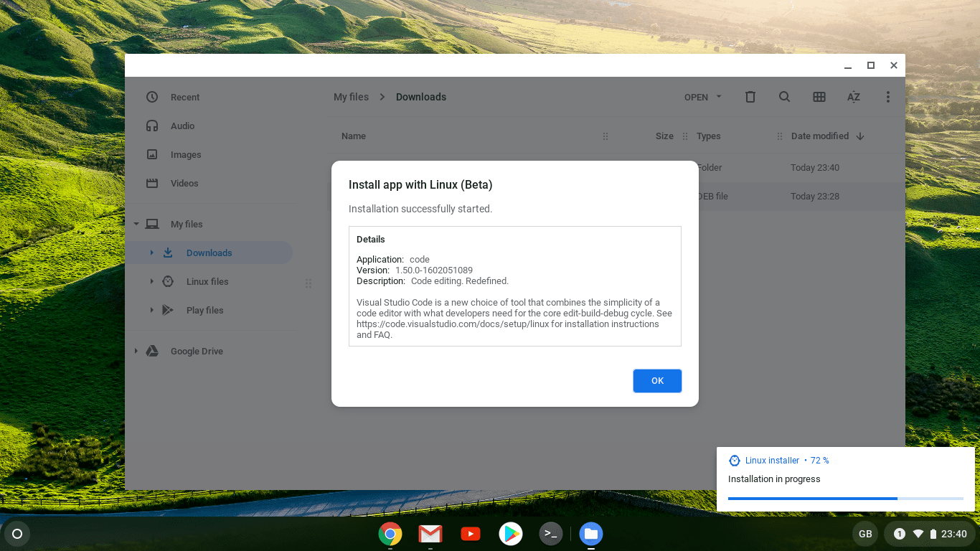Screen dimensions: 980x551
Task: Switch to thumbnail grid view
Action: coord(819,97)
